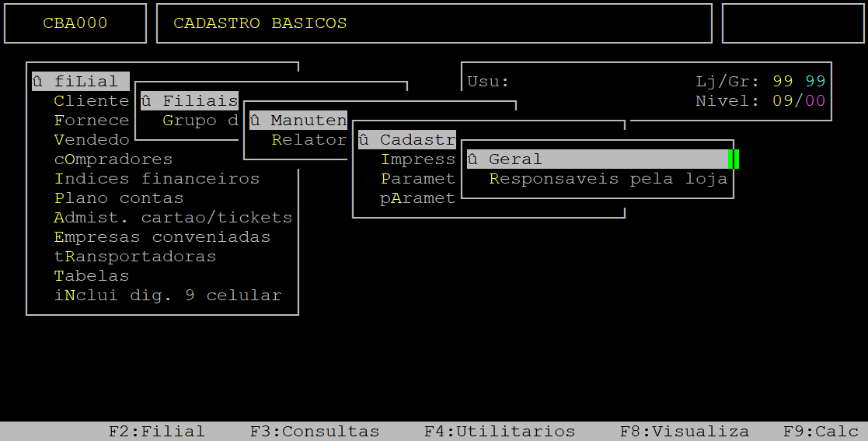Viewport: 868px width, 441px height.
Task: Open Admist. cartao/tickets entry
Action: [x=173, y=218]
